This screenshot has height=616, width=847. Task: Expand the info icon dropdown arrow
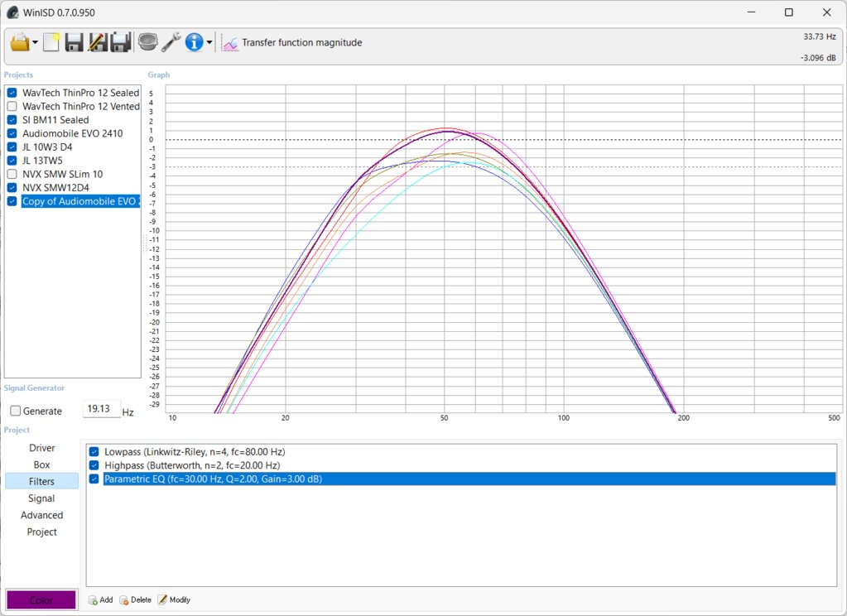point(209,42)
